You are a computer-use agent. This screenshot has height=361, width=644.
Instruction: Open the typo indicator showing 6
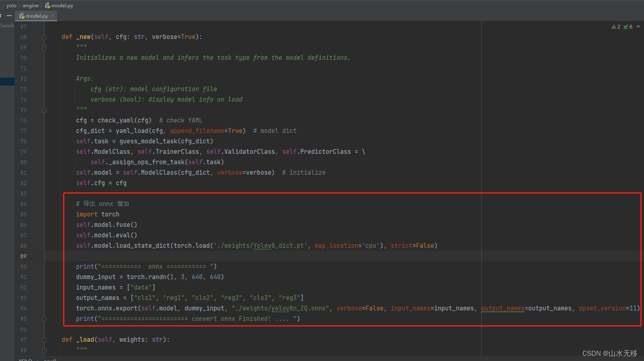point(628,27)
